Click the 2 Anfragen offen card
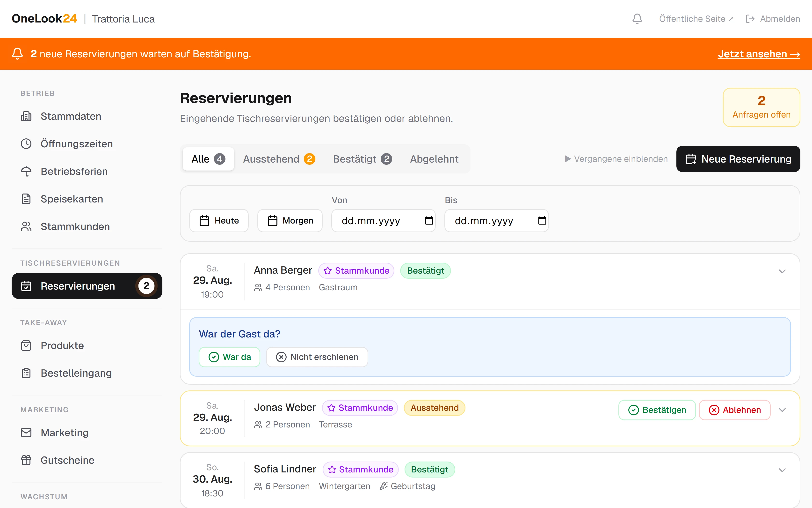The height and width of the screenshot is (508, 812). (761, 107)
